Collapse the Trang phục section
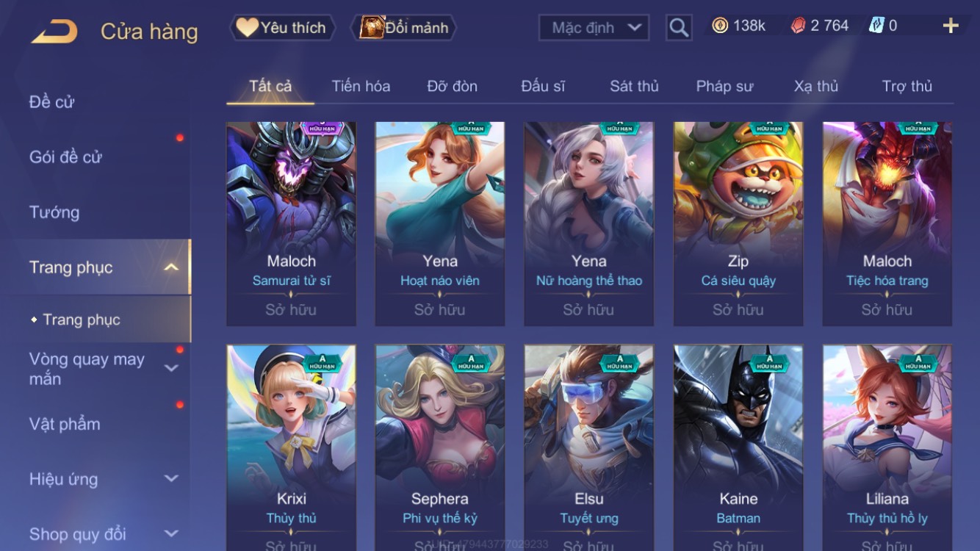 click(170, 267)
